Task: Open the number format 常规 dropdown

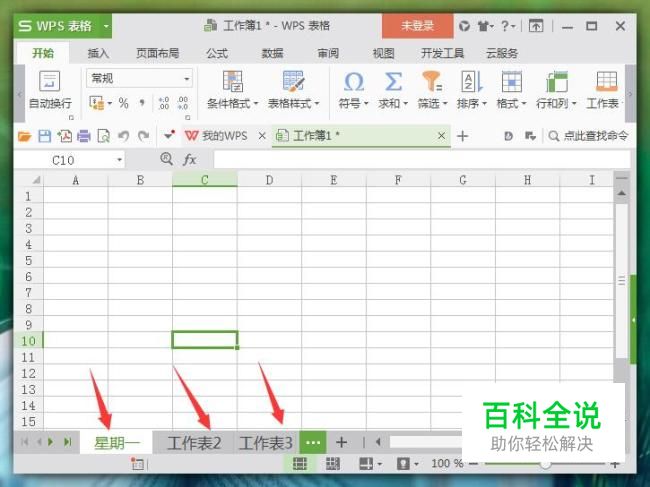Action: pos(187,78)
